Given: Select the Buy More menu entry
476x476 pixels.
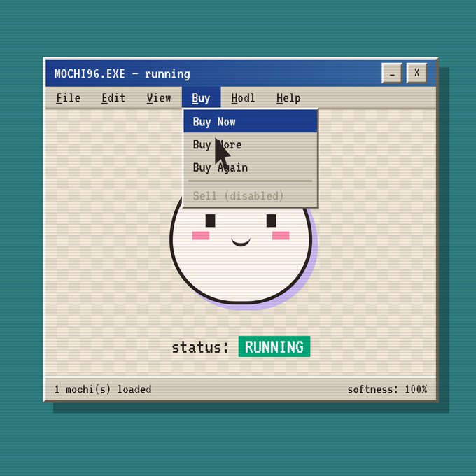Looking at the screenshot, I should coord(251,144).
